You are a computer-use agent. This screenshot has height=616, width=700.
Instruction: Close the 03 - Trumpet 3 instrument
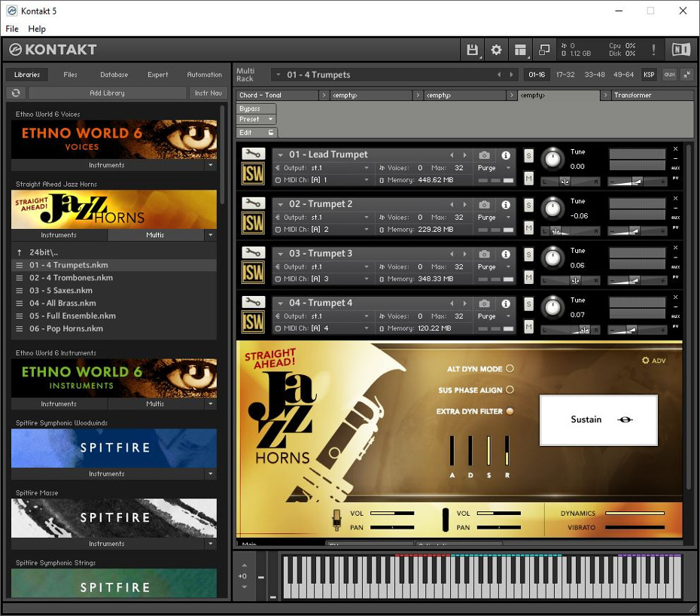[675, 248]
